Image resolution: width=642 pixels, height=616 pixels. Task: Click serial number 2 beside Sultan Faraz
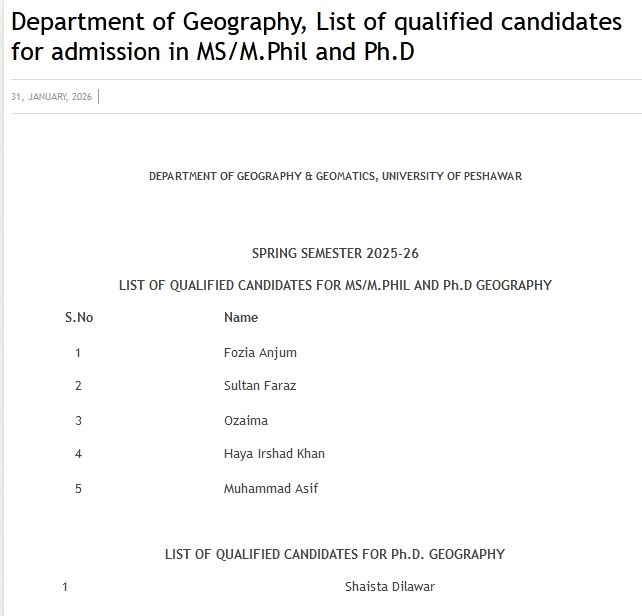tap(78, 386)
